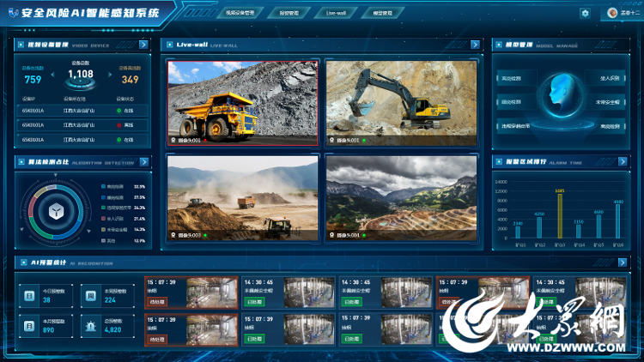The image size is (644, 362).
Task: Click the green status dot on feed 摄像头004
Action: point(364,235)
